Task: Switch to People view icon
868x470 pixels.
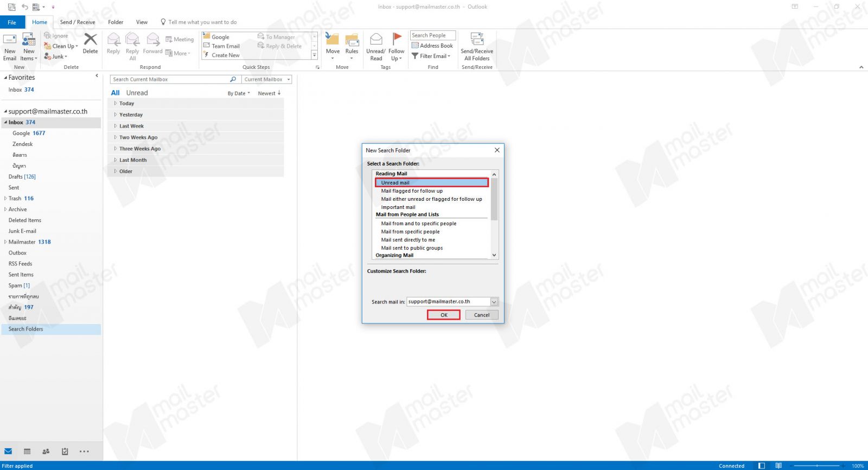Action: pos(46,451)
